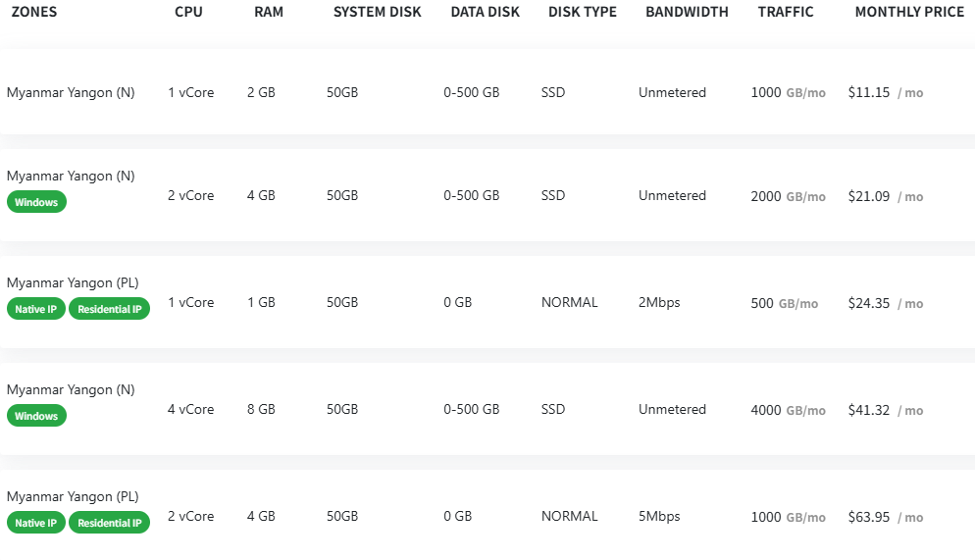Screen dimensions: 975x560
Task: Sort by the CPU column header
Action: pos(190,13)
